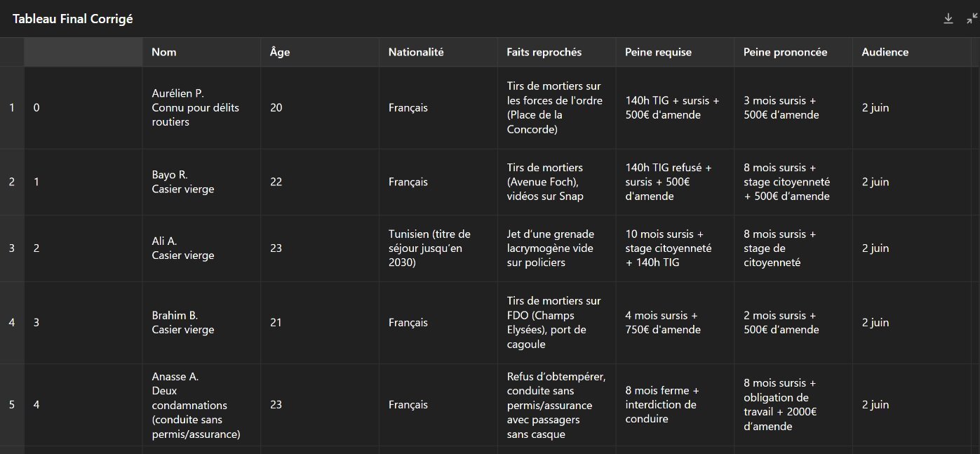Screen dimensions: 980x454
Task: Click the Bayo R. name cell
Action: click(201, 182)
